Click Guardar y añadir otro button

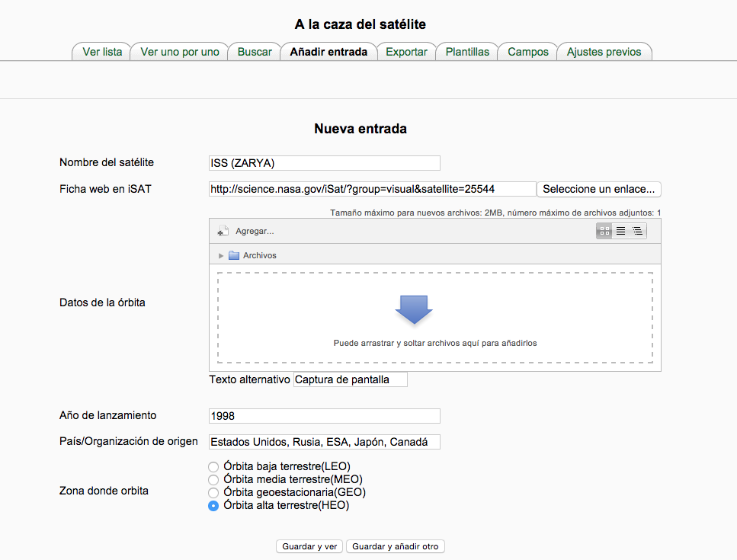click(396, 546)
